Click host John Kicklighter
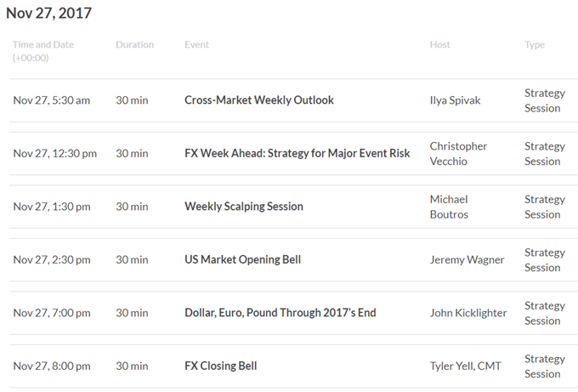This screenshot has height=392, width=578. tap(468, 313)
